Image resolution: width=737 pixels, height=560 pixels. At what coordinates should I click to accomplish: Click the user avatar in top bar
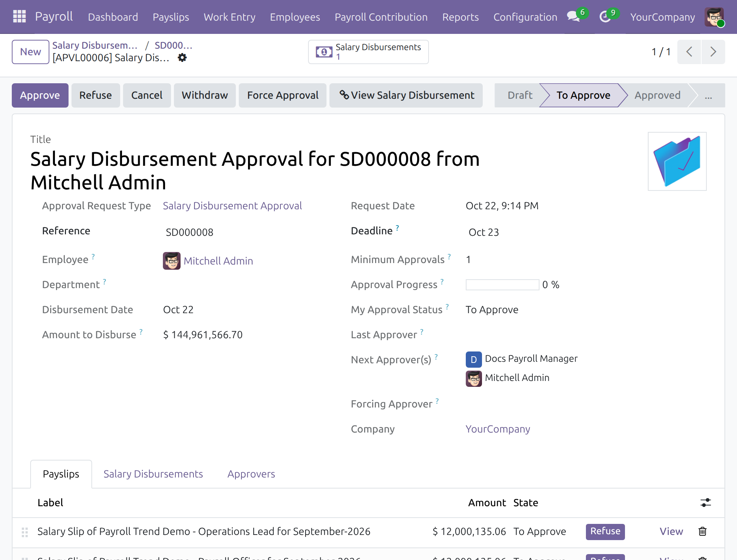[x=714, y=17]
